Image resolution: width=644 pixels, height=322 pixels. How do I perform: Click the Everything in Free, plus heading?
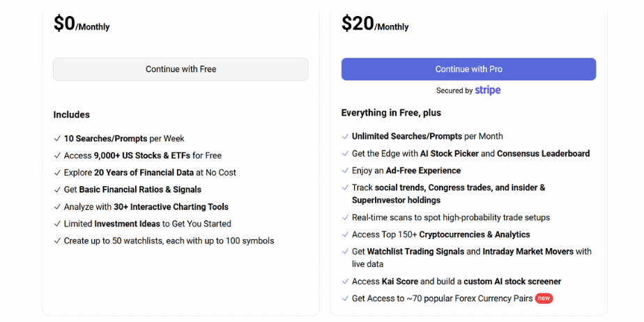pyautogui.click(x=391, y=113)
